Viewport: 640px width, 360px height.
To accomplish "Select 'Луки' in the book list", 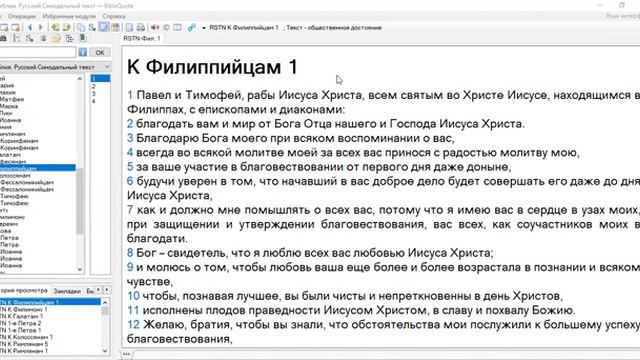I will tap(6, 113).
